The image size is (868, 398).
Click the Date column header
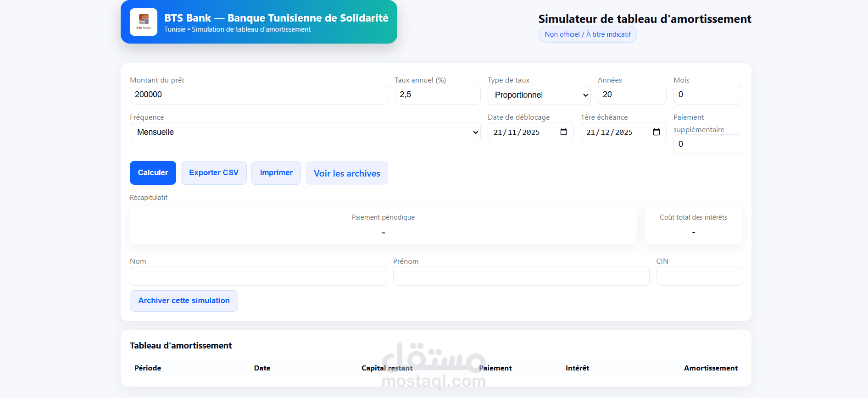tap(262, 368)
